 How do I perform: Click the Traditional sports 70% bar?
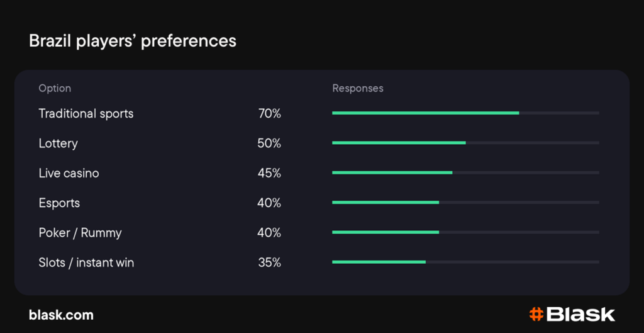pyautogui.click(x=466, y=113)
